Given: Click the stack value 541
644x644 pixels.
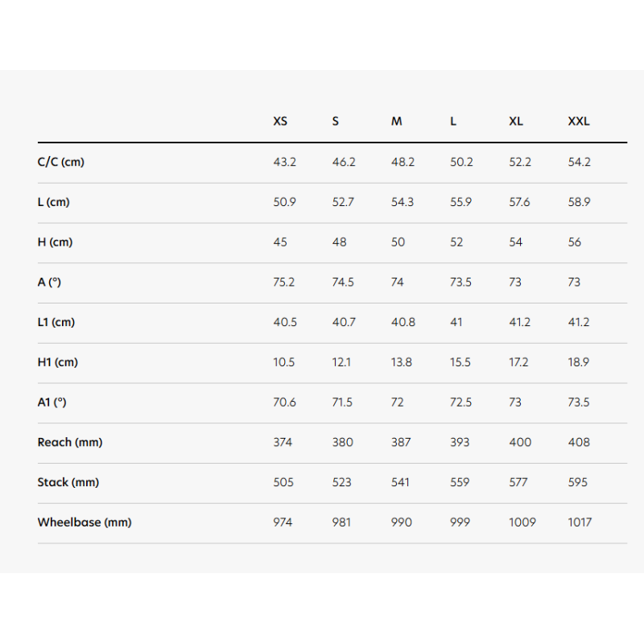Looking at the screenshot, I should 400,482.
